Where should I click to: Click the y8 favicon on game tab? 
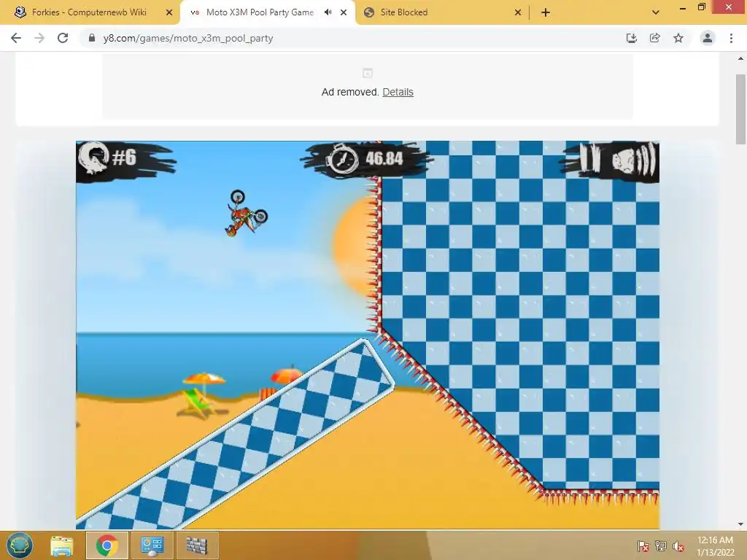194,12
